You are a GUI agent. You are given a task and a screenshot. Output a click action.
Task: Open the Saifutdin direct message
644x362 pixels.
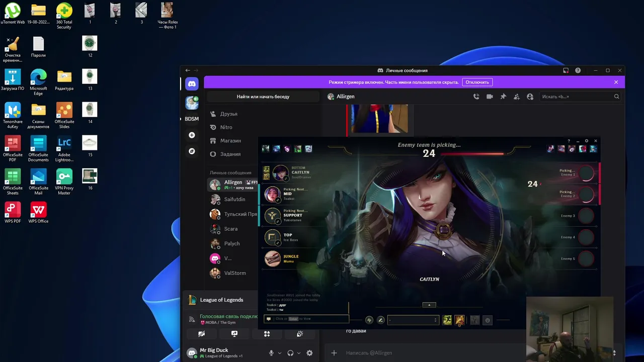click(x=233, y=199)
